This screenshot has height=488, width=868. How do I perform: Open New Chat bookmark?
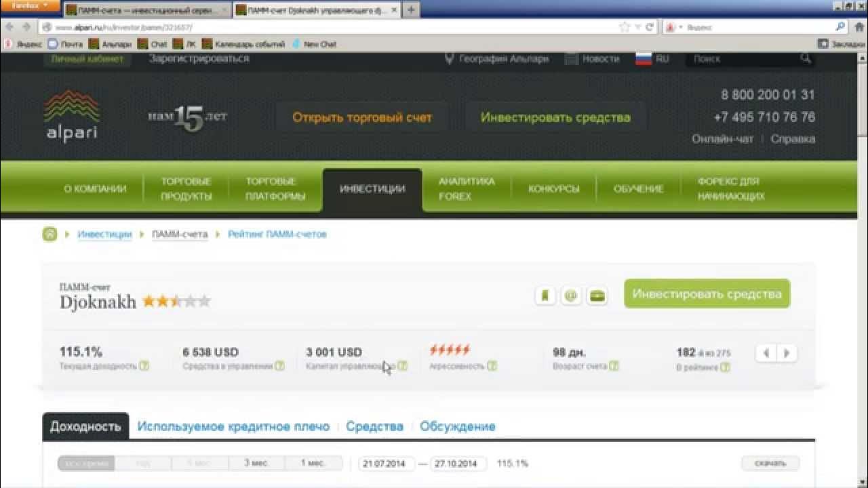[314, 44]
